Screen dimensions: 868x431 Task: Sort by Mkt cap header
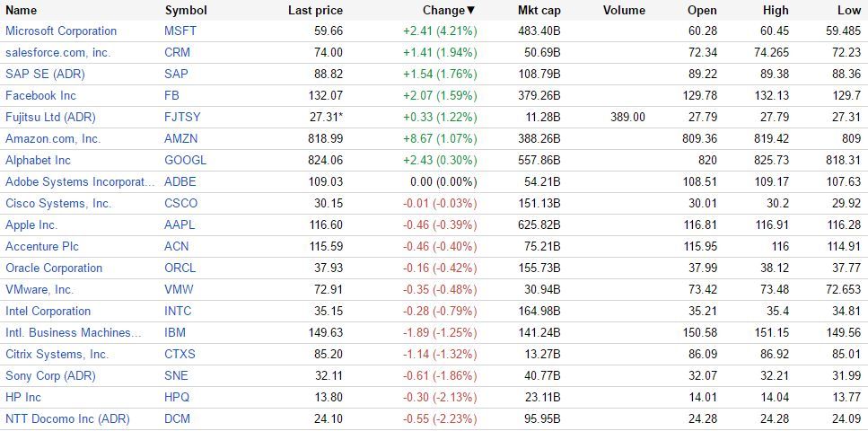tap(539, 11)
